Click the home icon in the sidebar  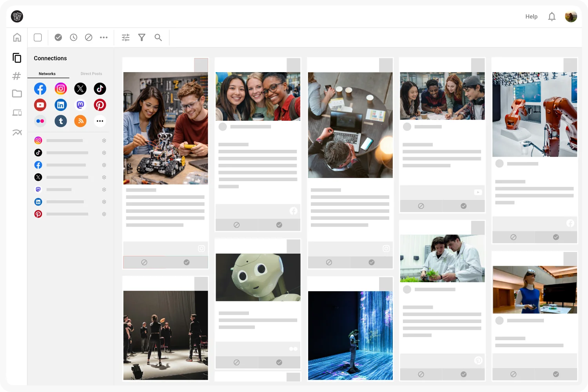tap(17, 38)
